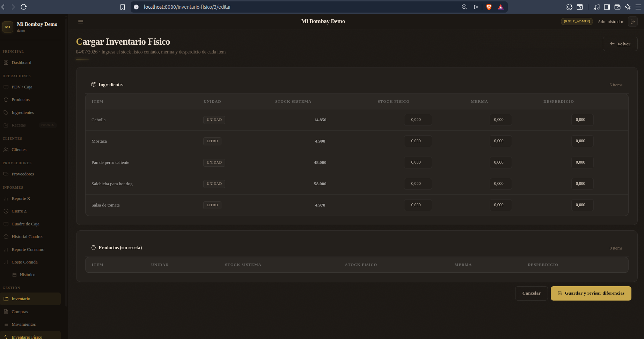Open the browser main menu button
Viewport: 644px width, 339px height.
click(638, 7)
